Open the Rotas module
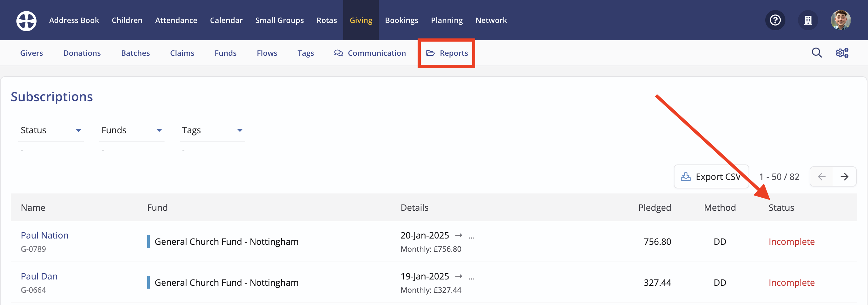This screenshot has height=305, width=868. point(327,20)
